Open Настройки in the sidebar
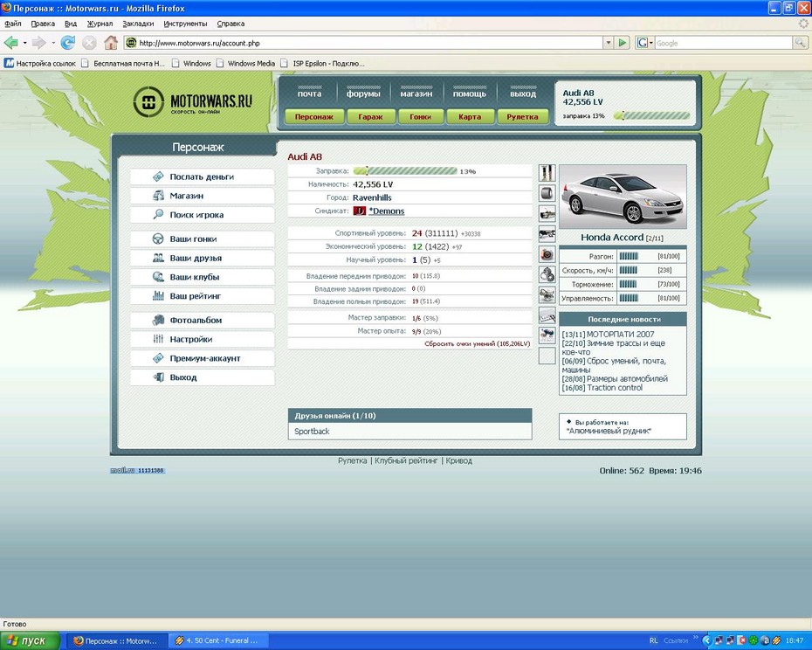812x650 pixels. click(x=203, y=339)
